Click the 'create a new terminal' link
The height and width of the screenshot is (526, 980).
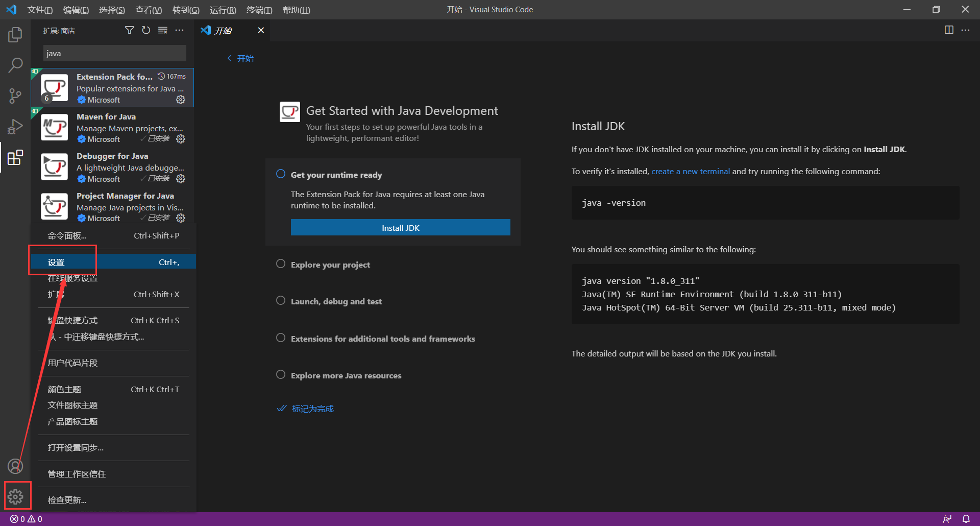point(691,171)
